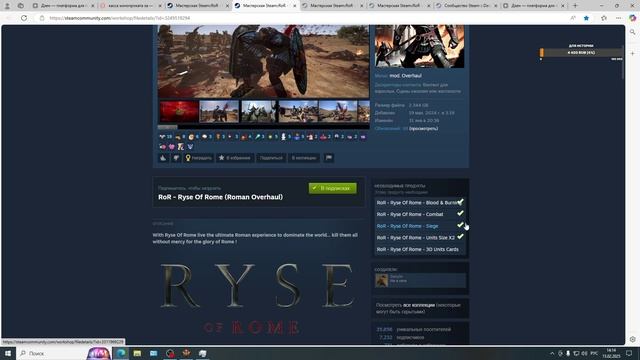Switch to the first browser tab
The height and width of the screenshot is (360, 640).
[x=63, y=6]
